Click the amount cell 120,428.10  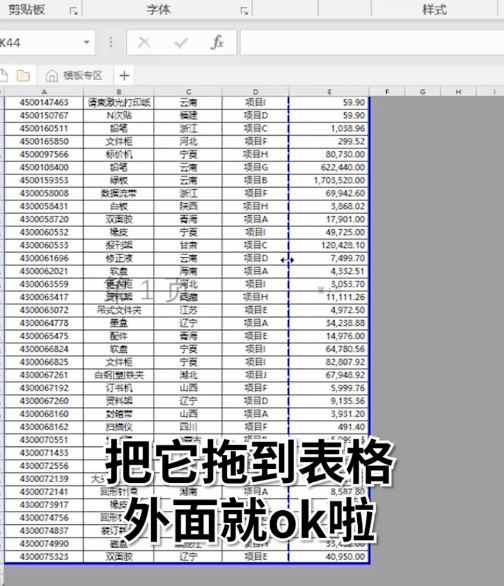pos(329,245)
